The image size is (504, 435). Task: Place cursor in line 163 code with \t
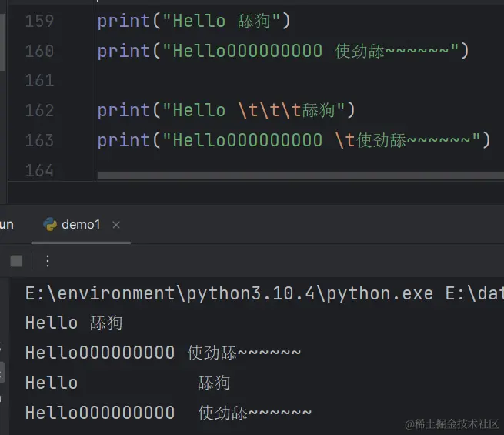(x=294, y=140)
